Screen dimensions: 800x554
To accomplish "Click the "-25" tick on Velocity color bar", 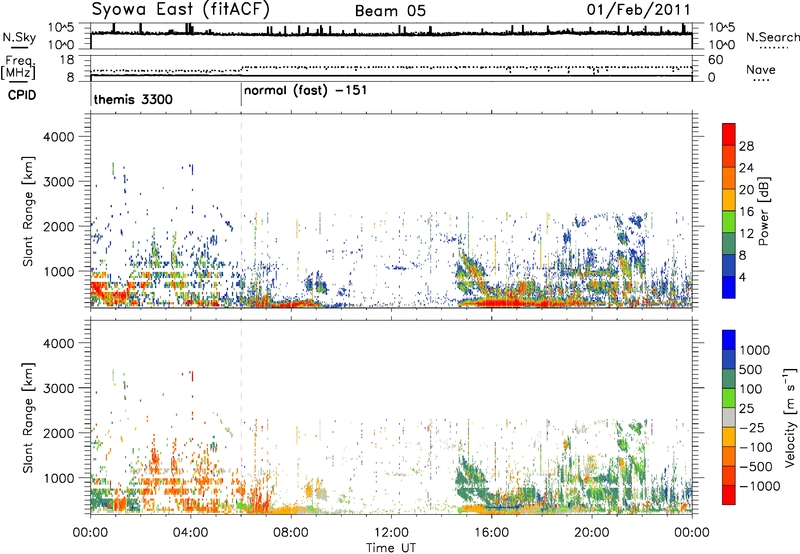I will click(752, 428).
